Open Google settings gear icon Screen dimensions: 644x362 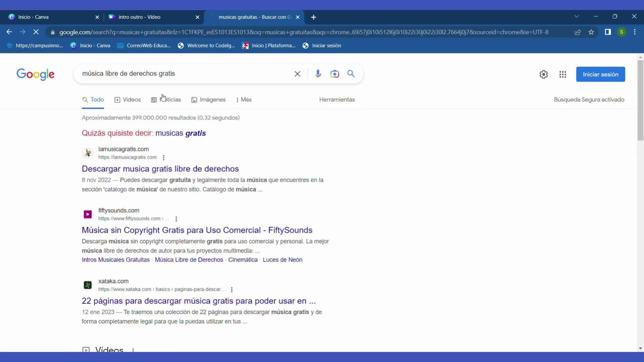coord(543,74)
